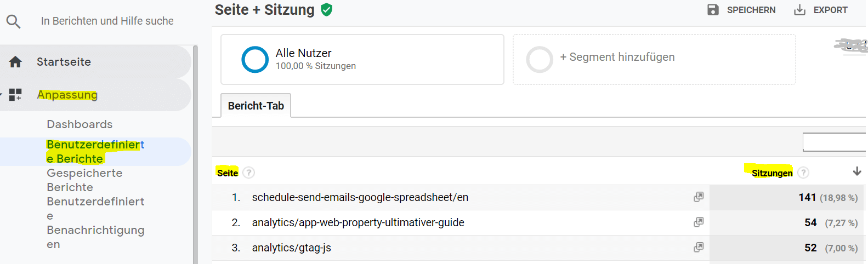Open the analytics/app-web-property-ultimativer-guide page row
This screenshot has width=868, height=264.
pyautogui.click(x=358, y=222)
